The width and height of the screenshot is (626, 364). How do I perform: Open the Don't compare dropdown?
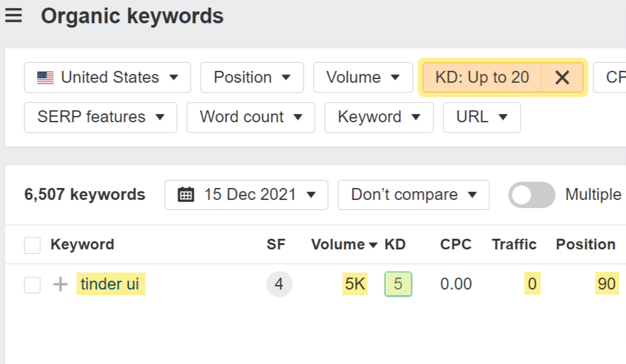coord(413,195)
